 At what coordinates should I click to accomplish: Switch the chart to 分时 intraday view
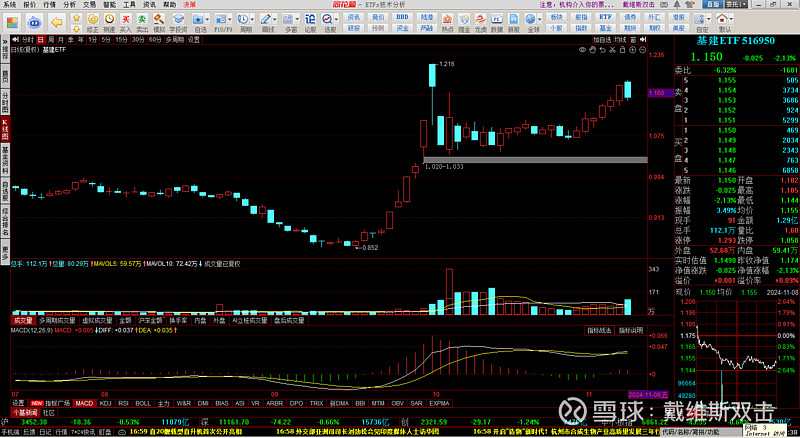28,39
